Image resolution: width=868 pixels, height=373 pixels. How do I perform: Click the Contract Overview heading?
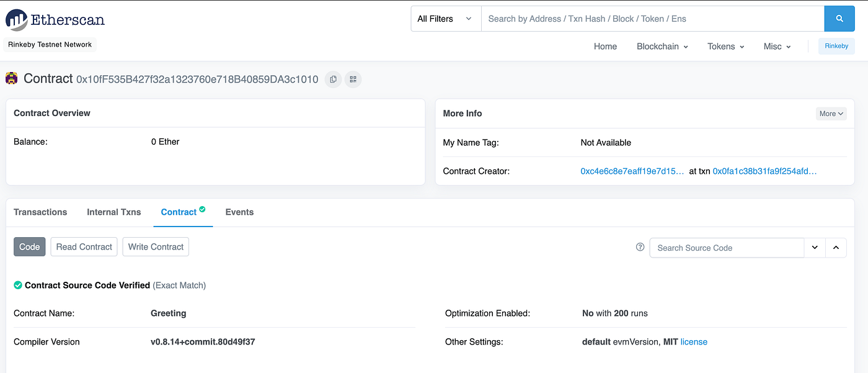click(52, 113)
